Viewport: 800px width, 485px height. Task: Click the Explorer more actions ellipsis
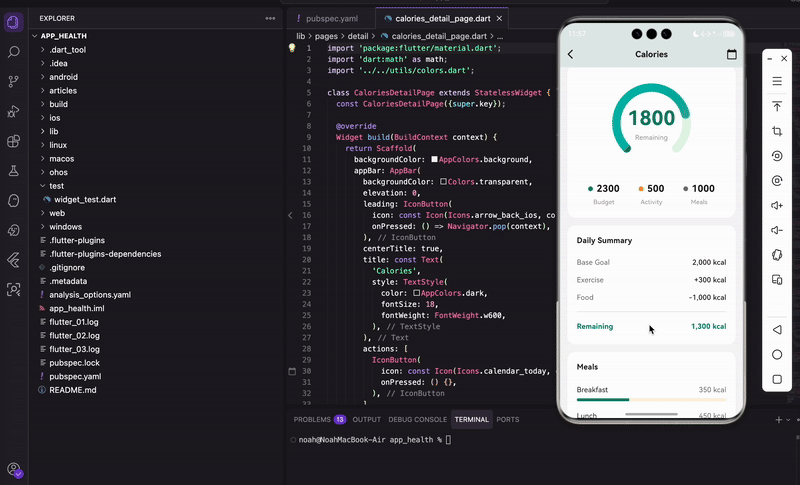tap(270, 18)
